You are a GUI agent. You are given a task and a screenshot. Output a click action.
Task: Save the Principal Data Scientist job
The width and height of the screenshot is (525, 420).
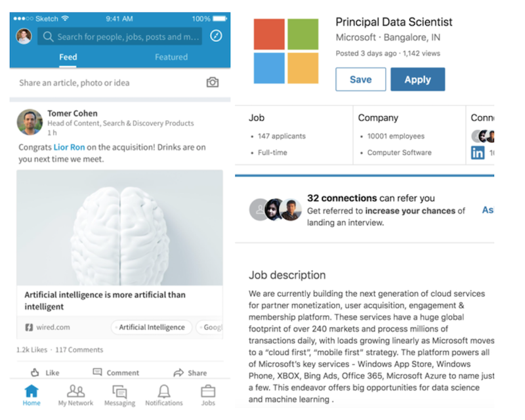pos(360,79)
